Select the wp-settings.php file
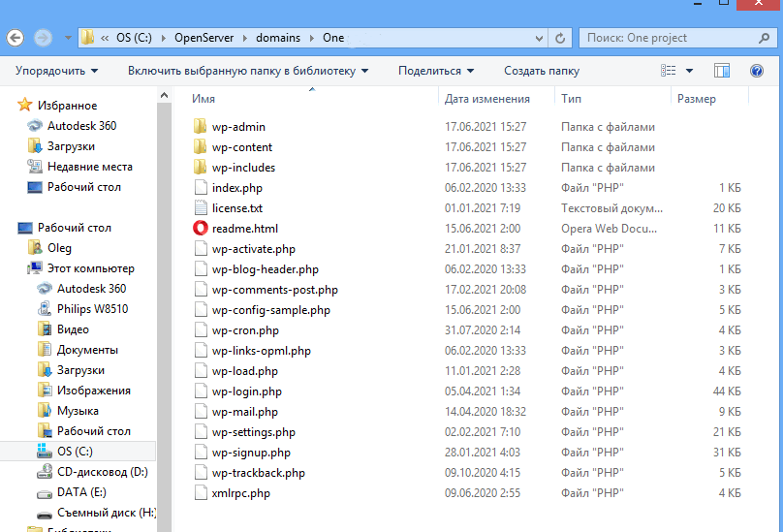 pyautogui.click(x=253, y=432)
